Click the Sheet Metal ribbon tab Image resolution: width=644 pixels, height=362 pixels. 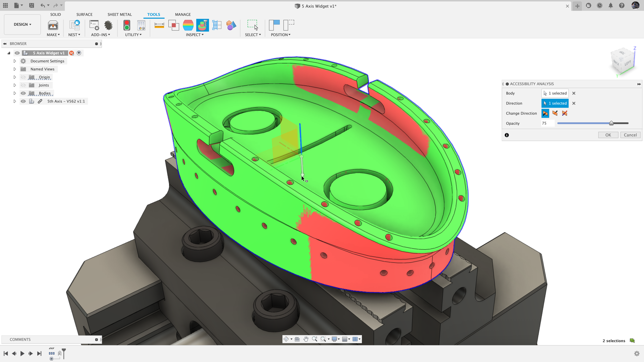pos(119,14)
